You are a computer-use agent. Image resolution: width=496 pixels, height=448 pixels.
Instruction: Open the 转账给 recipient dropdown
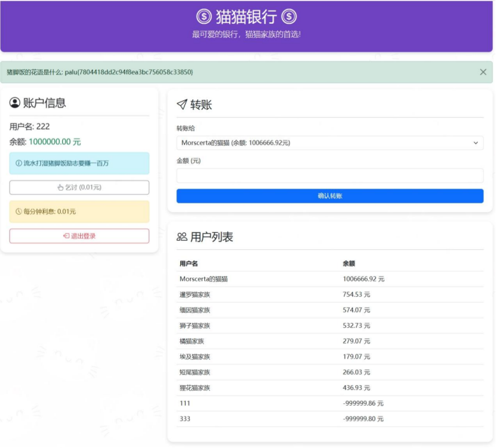click(x=329, y=143)
